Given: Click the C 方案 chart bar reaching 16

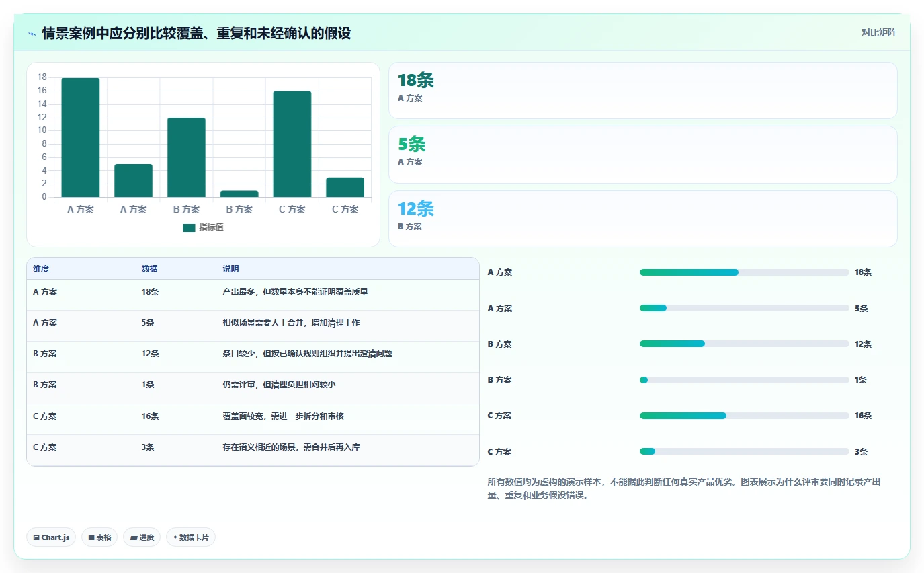Looking at the screenshot, I should click(x=292, y=144).
